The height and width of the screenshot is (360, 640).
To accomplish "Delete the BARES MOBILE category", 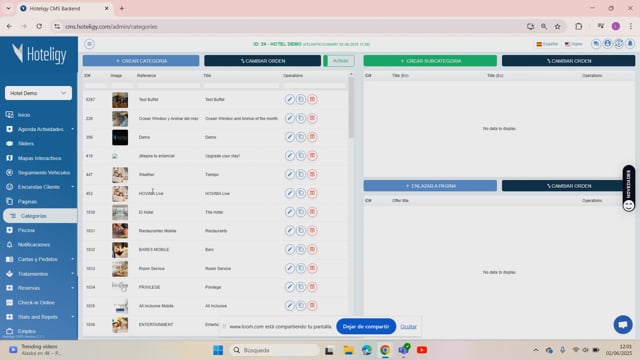I will 312,249.
